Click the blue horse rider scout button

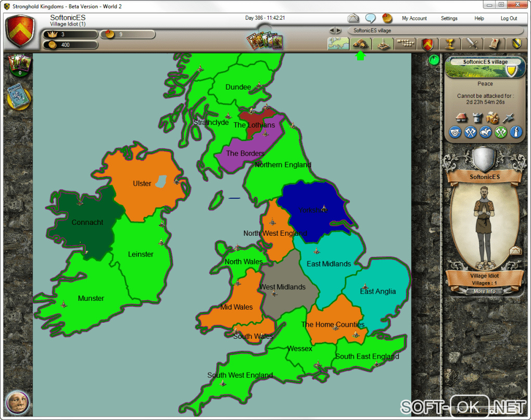[x=485, y=132]
